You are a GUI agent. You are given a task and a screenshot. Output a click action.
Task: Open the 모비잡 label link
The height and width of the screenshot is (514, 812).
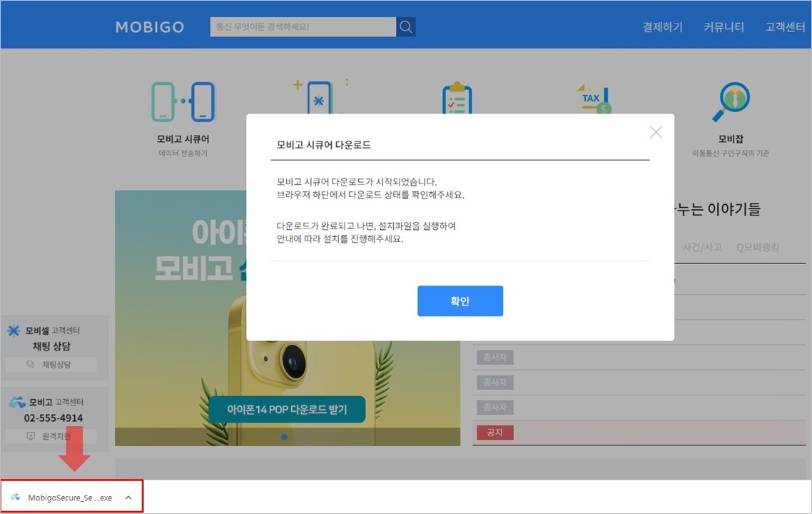tap(731, 139)
